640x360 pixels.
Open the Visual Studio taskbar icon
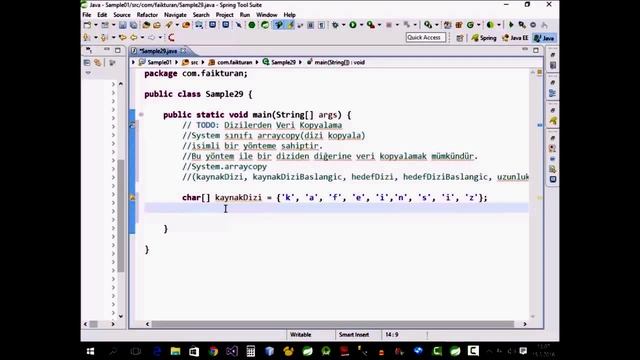point(232,351)
